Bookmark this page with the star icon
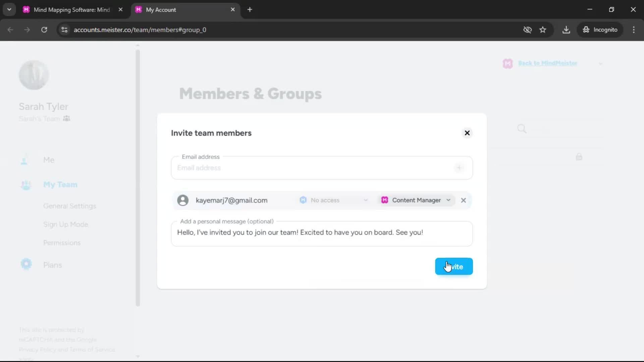 543,30
